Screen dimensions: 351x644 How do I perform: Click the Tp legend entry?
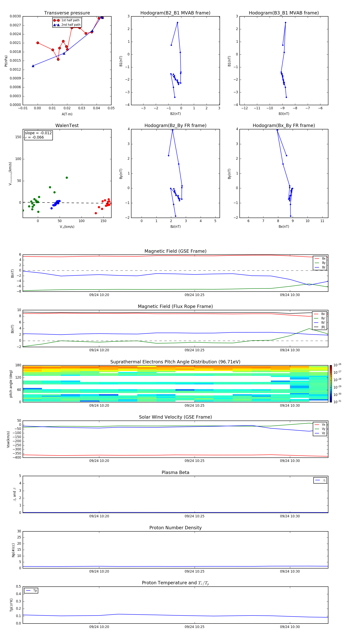31,591
